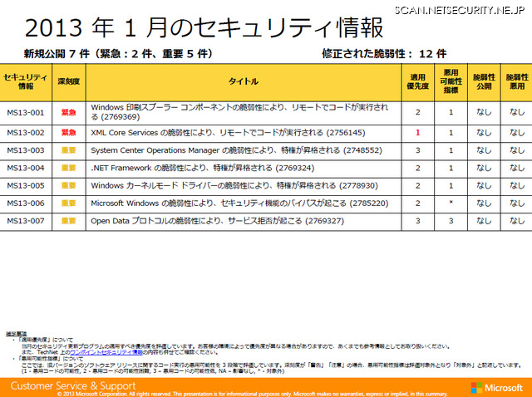Click the Windows 印刷スプーラー title (2769369)

tap(239, 112)
